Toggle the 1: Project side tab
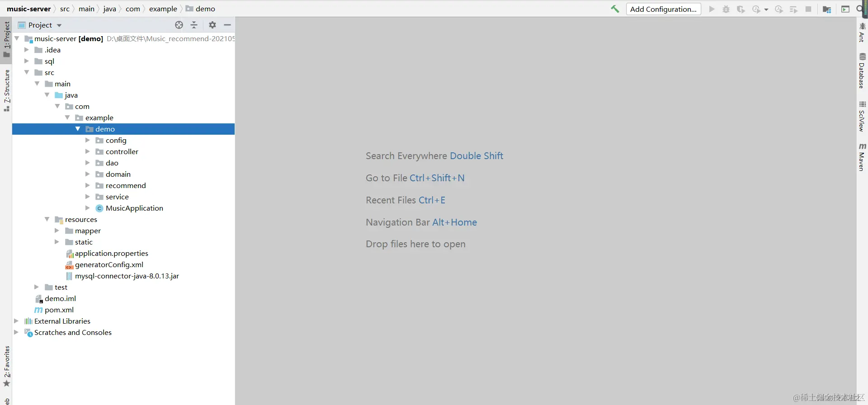 (x=6, y=39)
